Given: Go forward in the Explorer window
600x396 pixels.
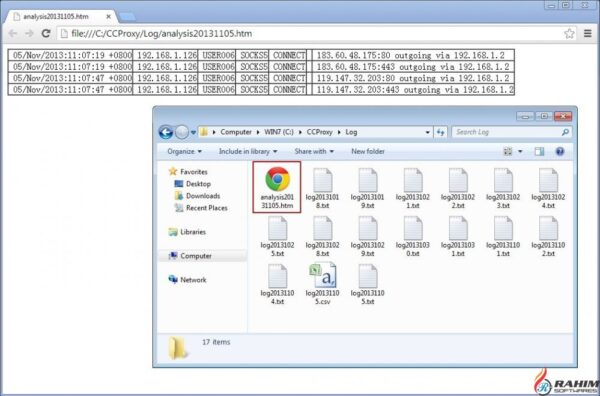Looking at the screenshot, I should pos(182,132).
